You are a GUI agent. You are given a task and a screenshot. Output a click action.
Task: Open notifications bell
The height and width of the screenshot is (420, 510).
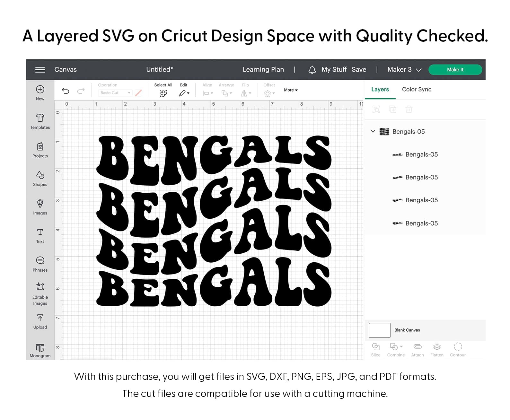coord(312,70)
